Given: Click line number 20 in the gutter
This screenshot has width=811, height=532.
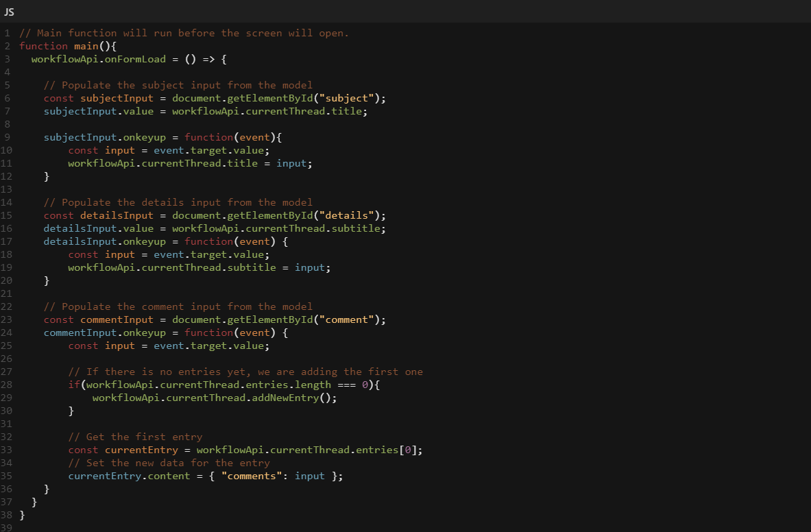Looking at the screenshot, I should pos(6,280).
